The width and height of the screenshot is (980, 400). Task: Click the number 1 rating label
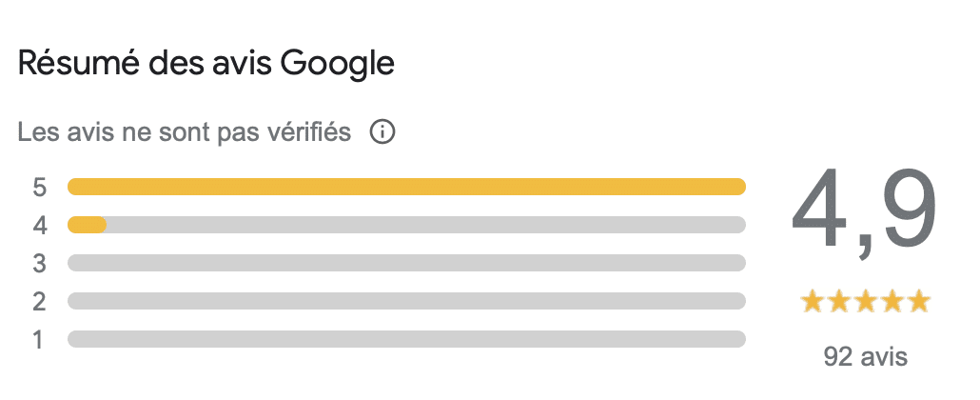click(39, 340)
